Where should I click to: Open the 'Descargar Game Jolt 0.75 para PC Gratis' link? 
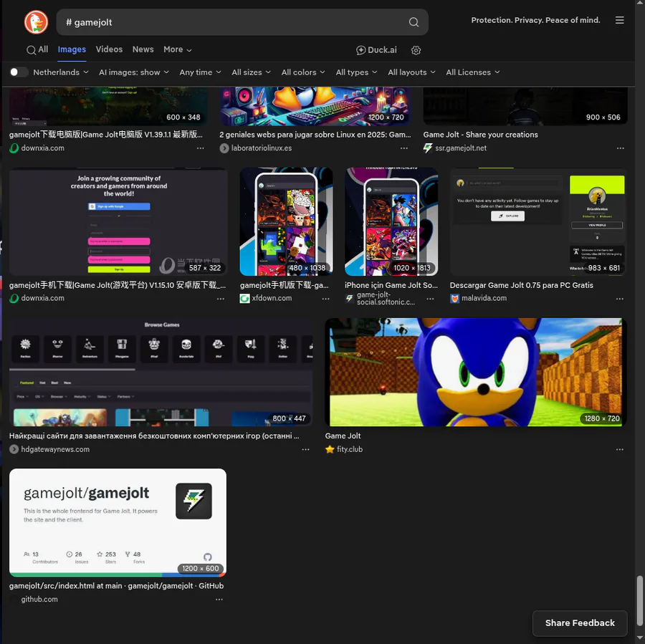[521, 285]
